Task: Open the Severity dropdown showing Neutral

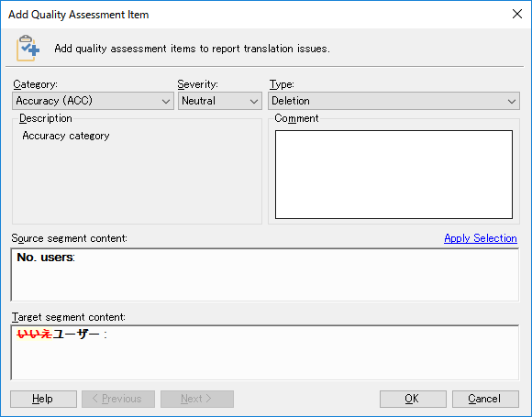Action: 220,101
